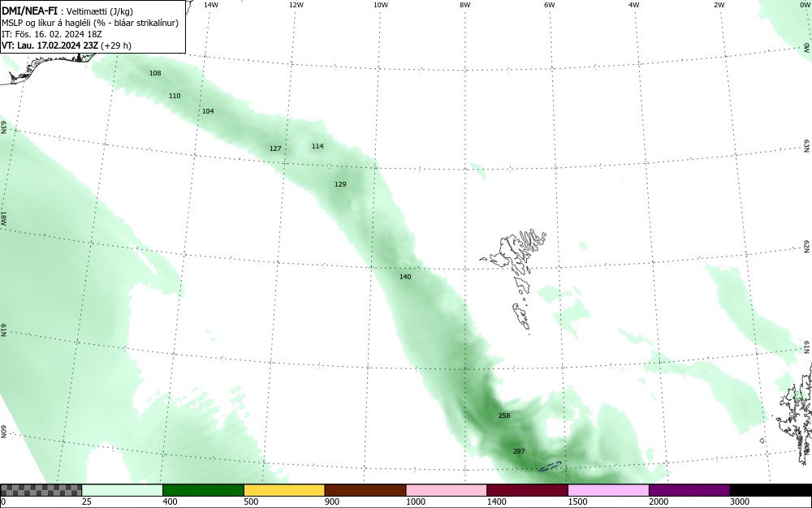
Task: Click the 60N latitude label
Action: pos(3,433)
